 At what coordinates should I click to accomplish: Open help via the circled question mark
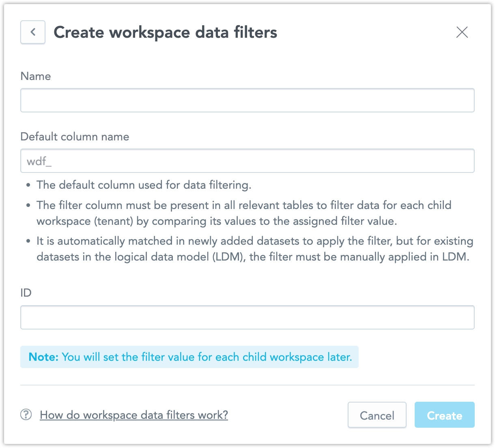pos(26,415)
